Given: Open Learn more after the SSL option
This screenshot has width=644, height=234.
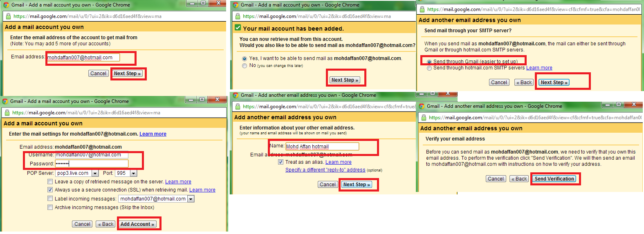Looking at the screenshot, I should [x=202, y=190].
